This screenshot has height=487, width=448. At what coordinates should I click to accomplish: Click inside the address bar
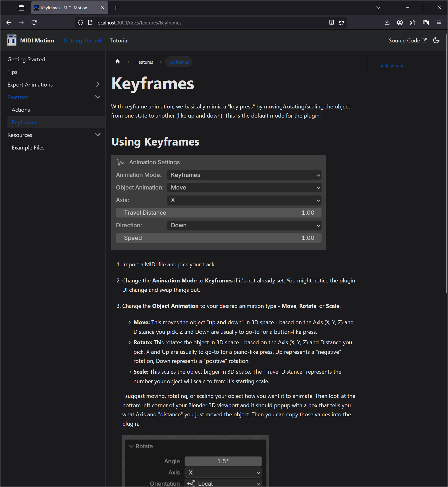point(194,22)
